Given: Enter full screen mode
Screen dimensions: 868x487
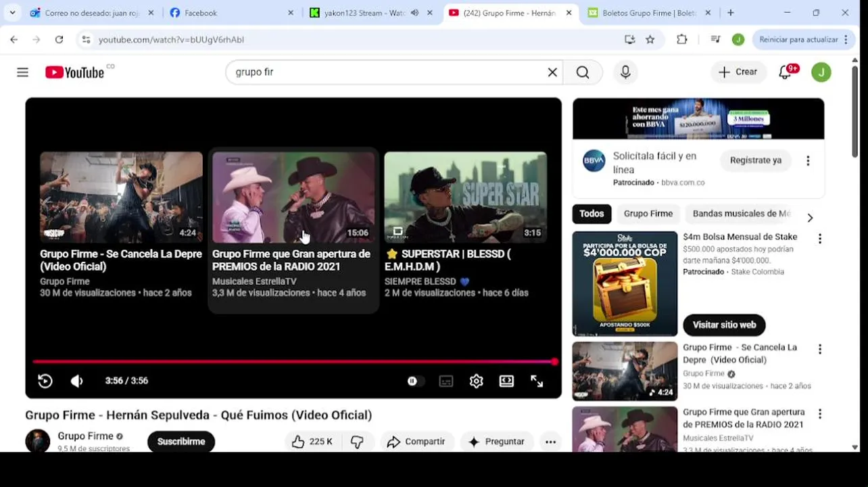Looking at the screenshot, I should 537,381.
